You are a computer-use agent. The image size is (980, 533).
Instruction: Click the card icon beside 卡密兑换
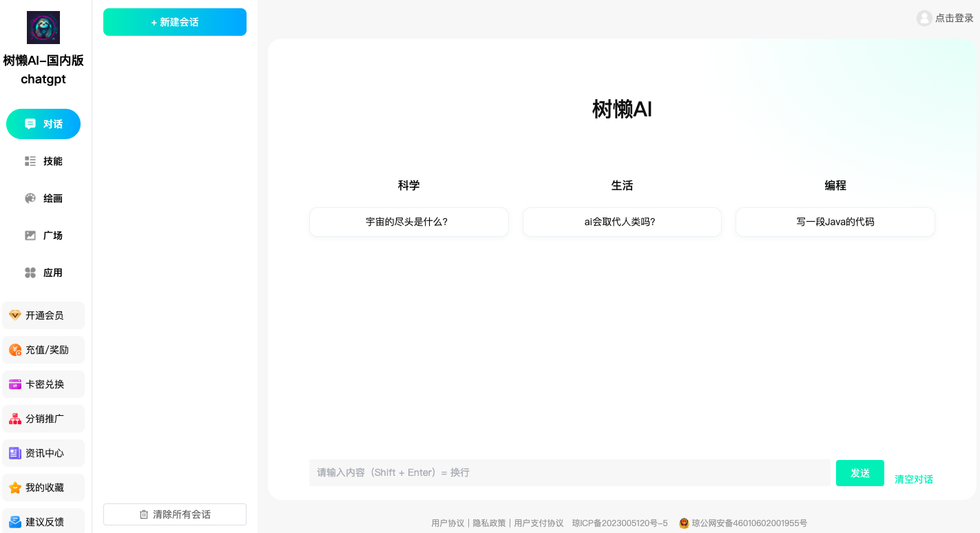click(x=15, y=384)
